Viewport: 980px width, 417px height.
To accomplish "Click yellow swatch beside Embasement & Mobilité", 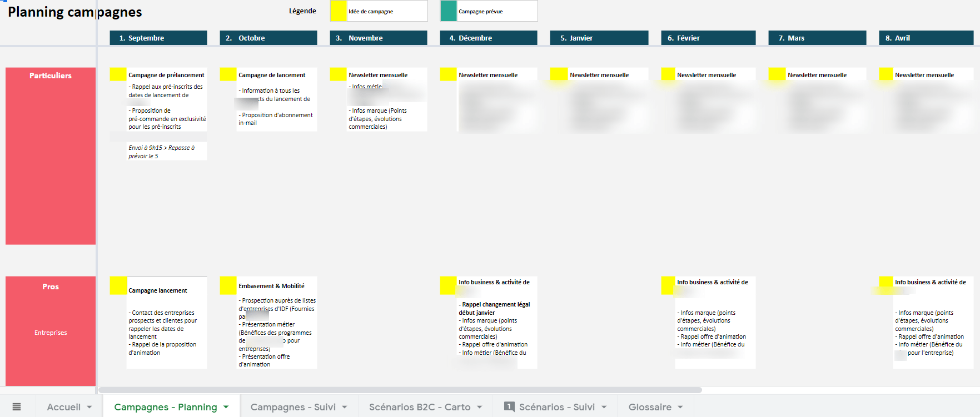I will (x=228, y=285).
